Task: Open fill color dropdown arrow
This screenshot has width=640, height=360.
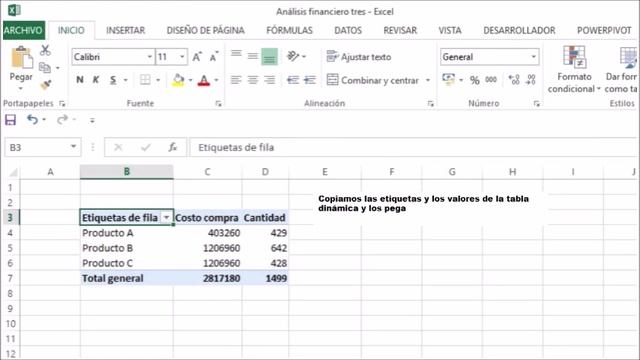Action: click(190, 80)
